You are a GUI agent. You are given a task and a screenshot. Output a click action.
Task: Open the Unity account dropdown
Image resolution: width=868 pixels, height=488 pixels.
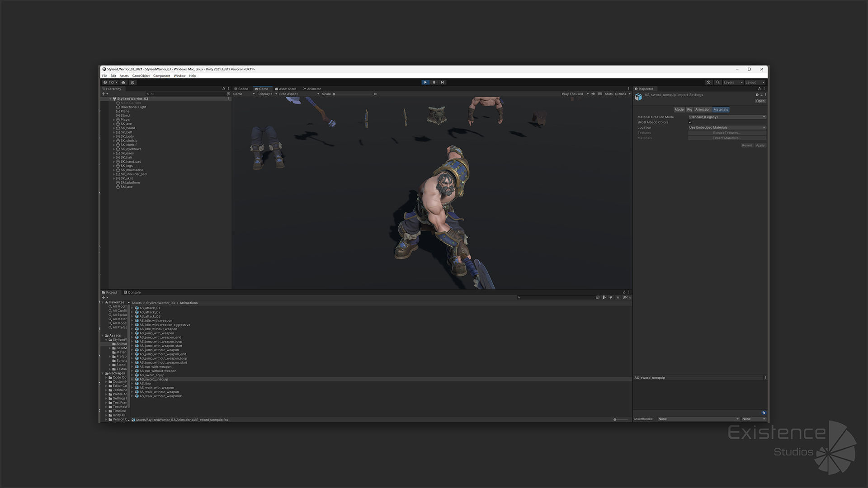110,82
